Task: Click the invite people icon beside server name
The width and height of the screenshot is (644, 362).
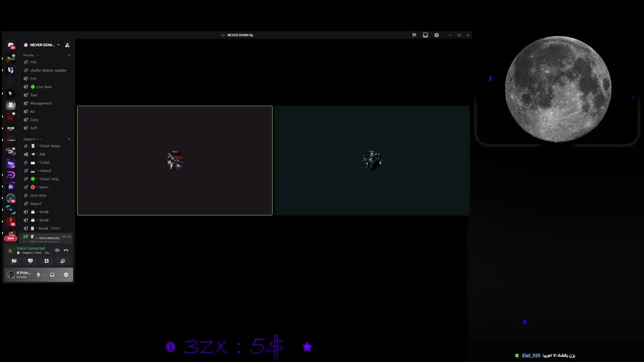Action: pyautogui.click(x=67, y=45)
